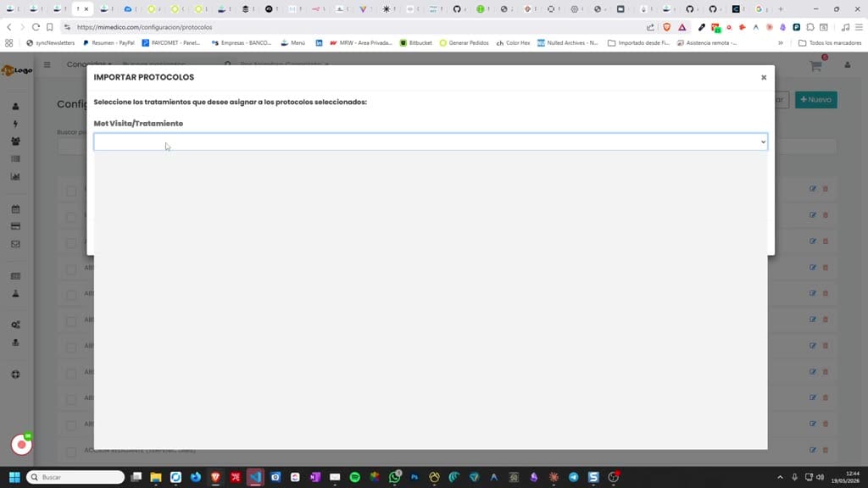The image size is (868, 488).
Task: Open the lightning bolt sidebar icon
Action: click(15, 124)
